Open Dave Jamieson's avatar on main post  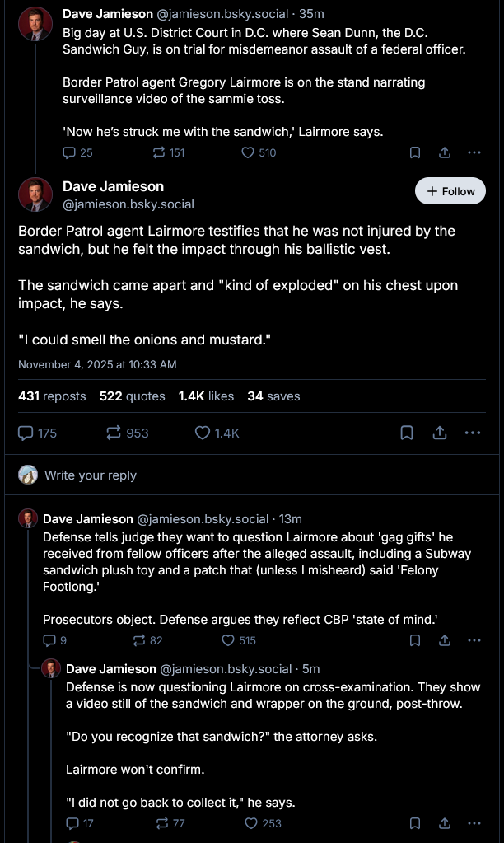(35, 194)
